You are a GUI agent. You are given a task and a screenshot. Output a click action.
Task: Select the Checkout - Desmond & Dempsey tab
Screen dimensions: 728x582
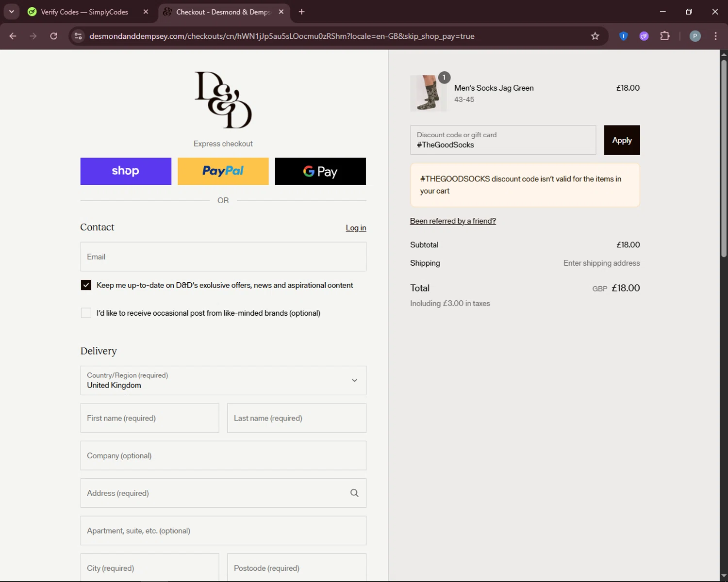pyautogui.click(x=223, y=12)
